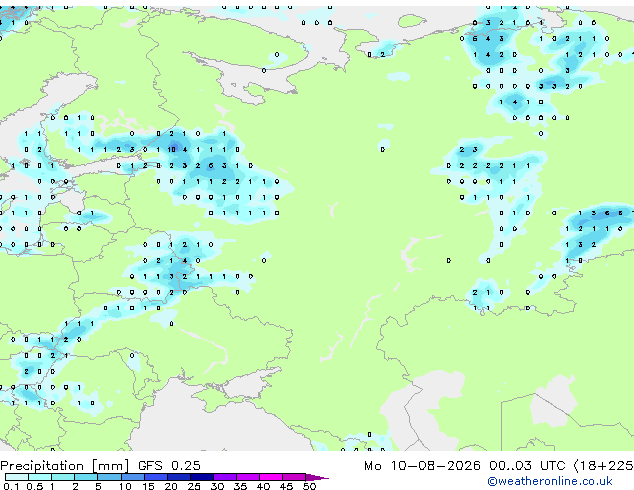Pick the 10–15 mm legend color swatch
Image resolution: width=634 pixels, height=490 pixels.
tap(132, 477)
